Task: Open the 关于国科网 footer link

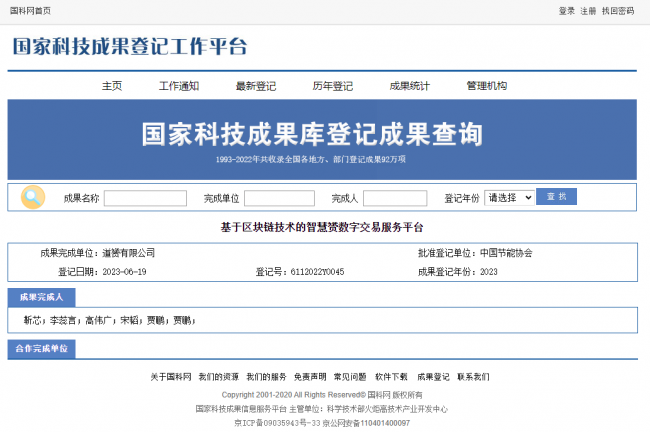Action: click(x=171, y=377)
